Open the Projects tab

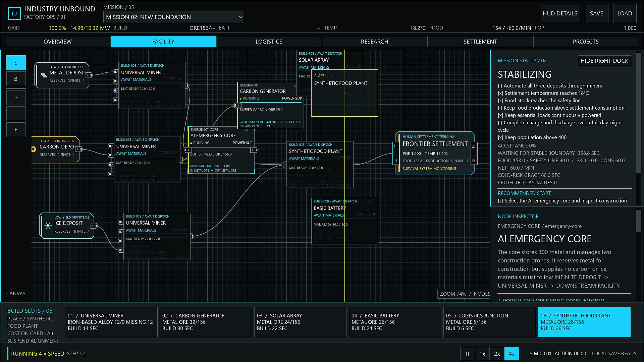[x=586, y=42]
